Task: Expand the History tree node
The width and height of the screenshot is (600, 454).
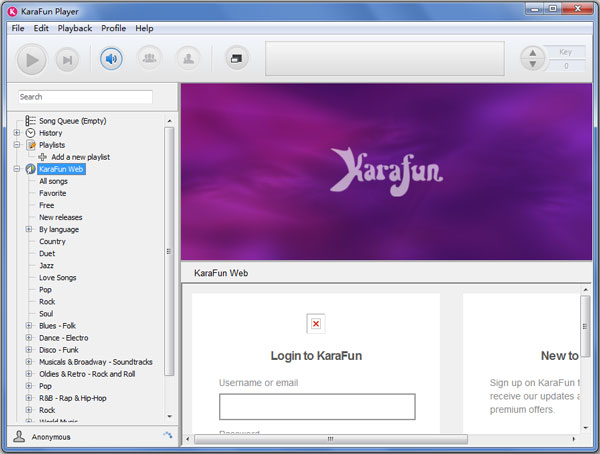Action: (x=17, y=133)
